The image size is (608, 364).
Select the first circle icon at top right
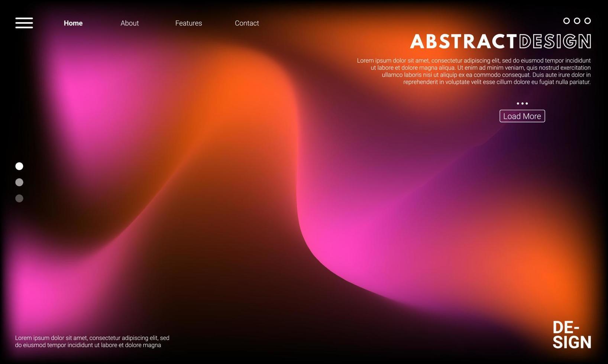pos(566,21)
